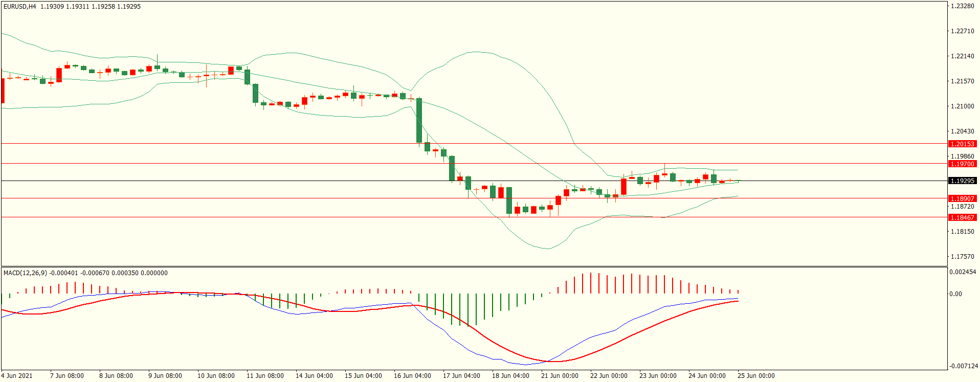Select the MACD(12,26,9) indicator label
This screenshot has width=980, height=382.
[25, 273]
